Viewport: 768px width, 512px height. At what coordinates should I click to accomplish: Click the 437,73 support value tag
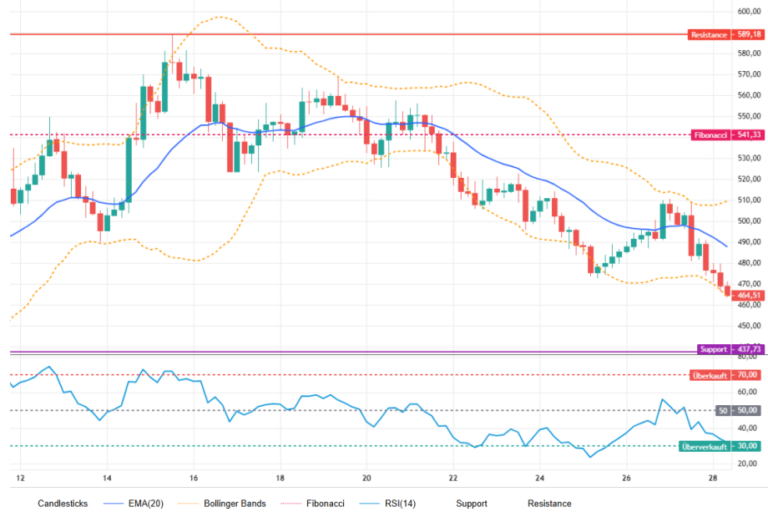tap(748, 349)
